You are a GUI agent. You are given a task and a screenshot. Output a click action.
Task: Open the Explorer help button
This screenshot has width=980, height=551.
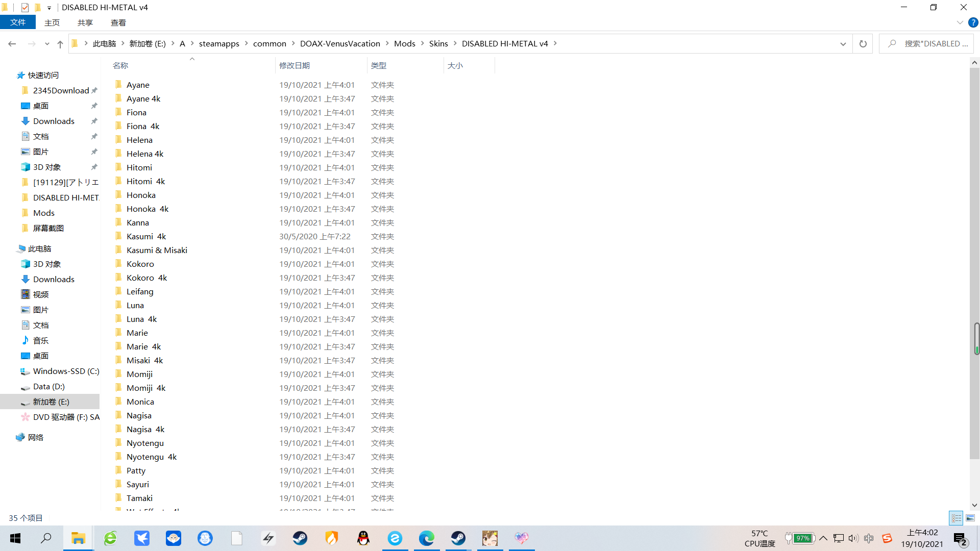pyautogui.click(x=973, y=22)
